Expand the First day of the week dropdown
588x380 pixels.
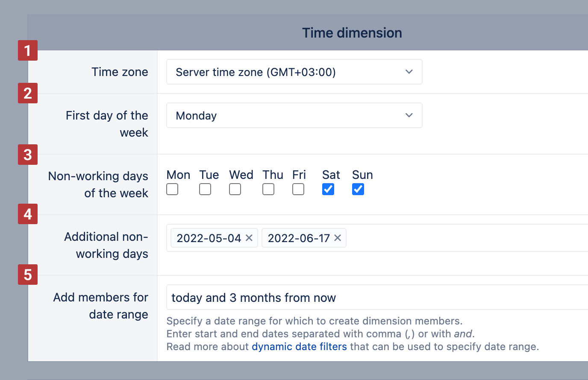pos(294,115)
